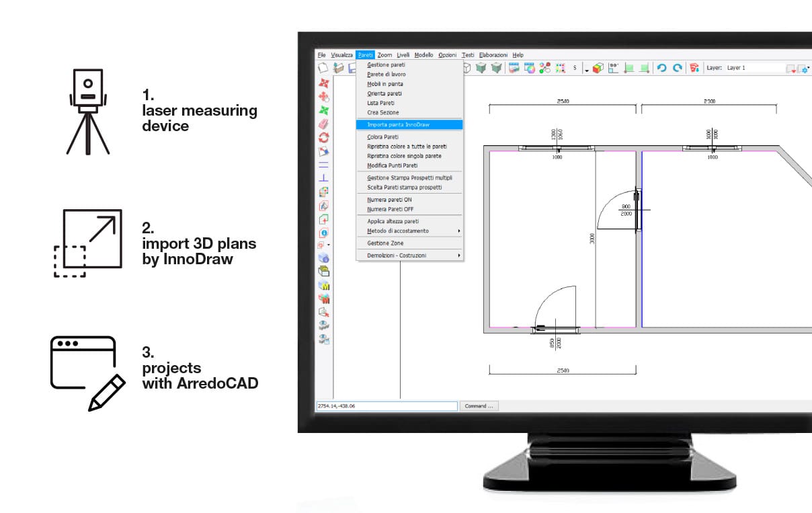Click the green four-point star sidebar icon
Image resolution: width=812 pixels, height=513 pixels.
323,110
